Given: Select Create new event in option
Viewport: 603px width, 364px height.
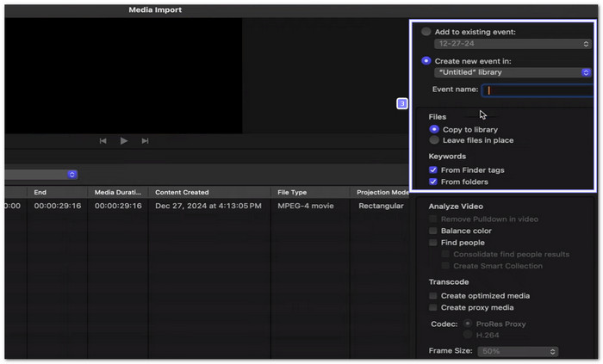Looking at the screenshot, I should 426,60.
